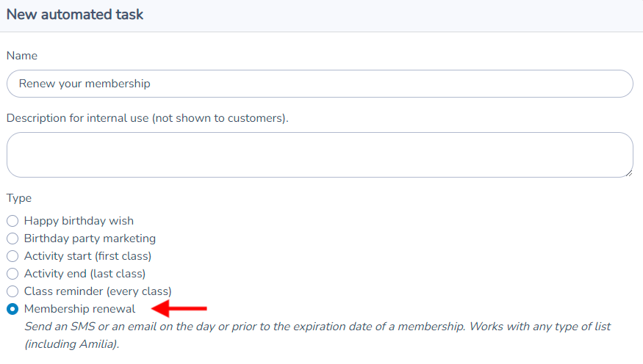Select the Happy birthday wish radio button
643x364 pixels.
12,221
